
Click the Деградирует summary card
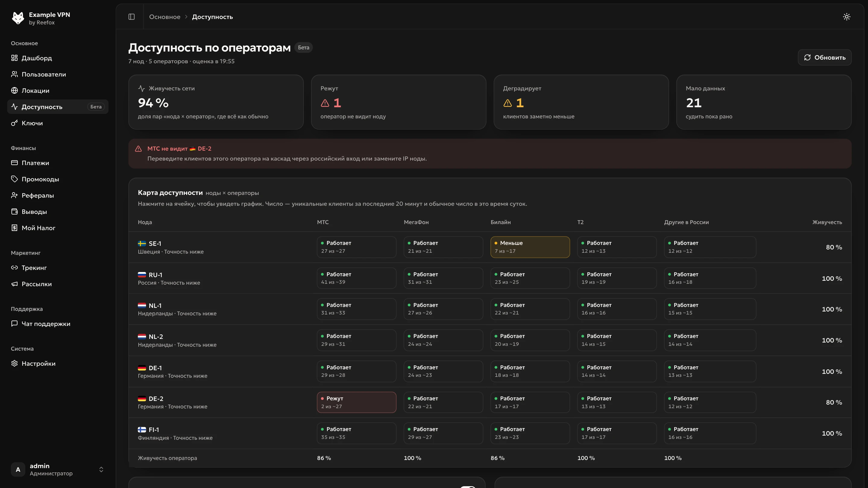(581, 102)
